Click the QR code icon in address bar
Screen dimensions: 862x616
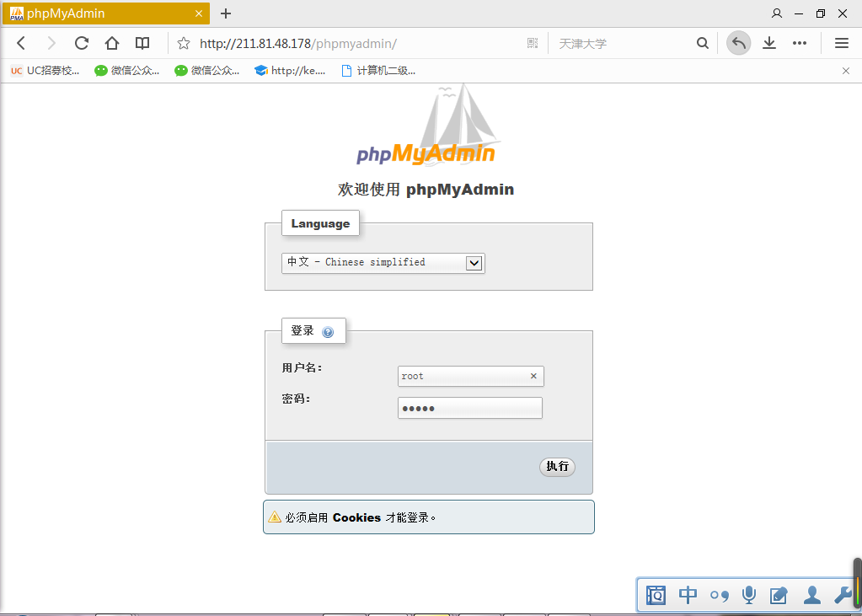[x=533, y=43]
